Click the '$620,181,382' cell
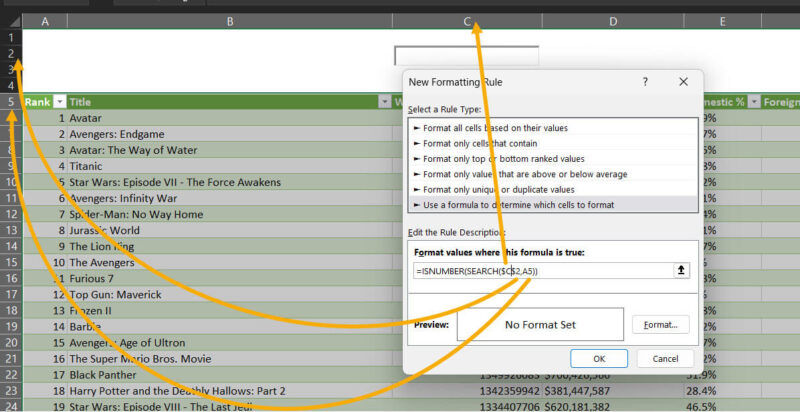The width and height of the screenshot is (800, 412). (x=613, y=407)
